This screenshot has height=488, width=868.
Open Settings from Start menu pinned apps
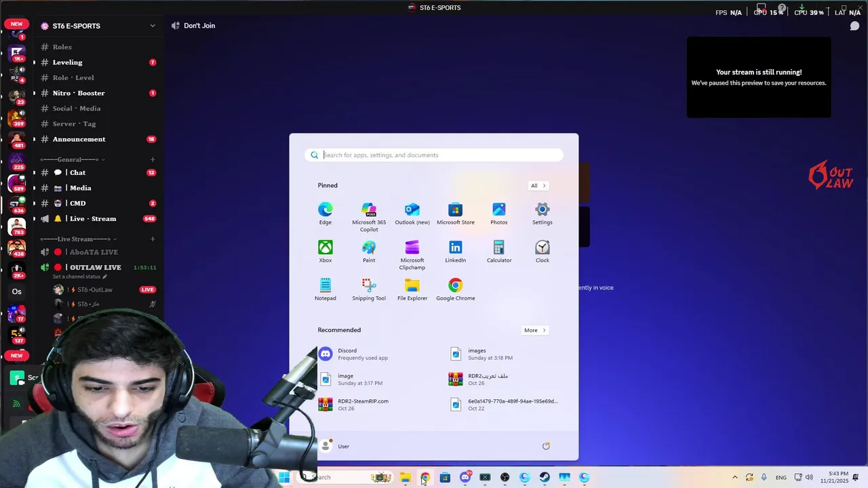pos(542,213)
